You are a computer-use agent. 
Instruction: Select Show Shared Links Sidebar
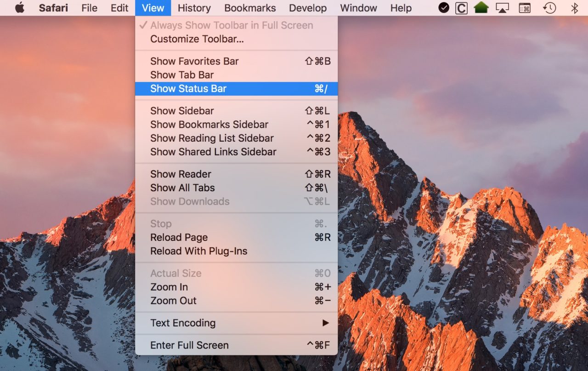point(236,152)
